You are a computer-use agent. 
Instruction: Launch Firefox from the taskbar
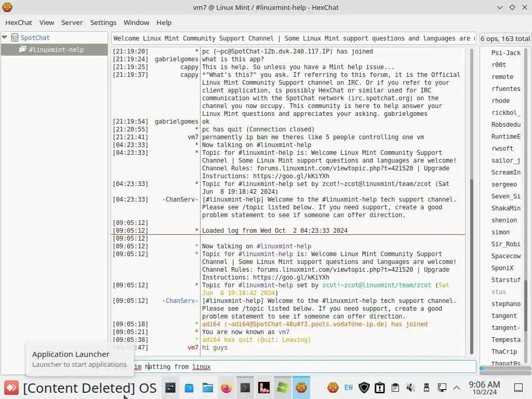227,388
